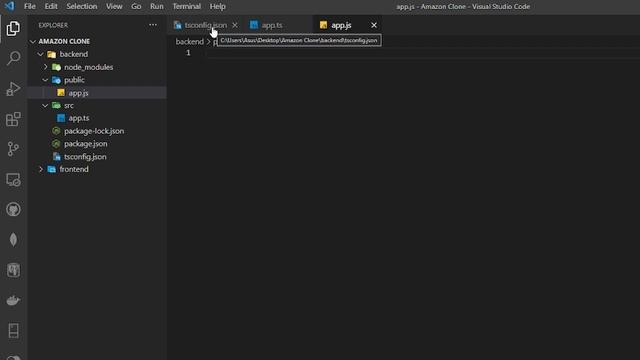The image size is (640, 360).
Task: Click the backend breadcrumb segment
Action: (189, 42)
